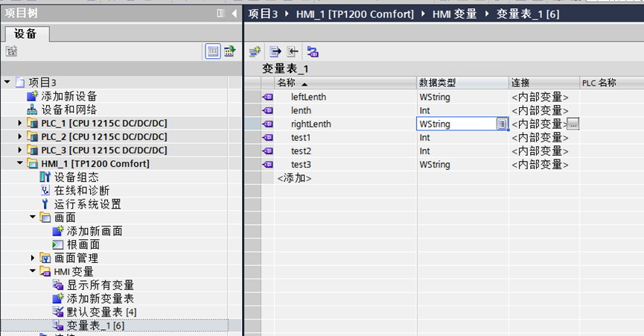Click HMI_1 [TP1200 Comfort] in the breadcrumb
The width and height of the screenshot is (644, 336).
(355, 14)
